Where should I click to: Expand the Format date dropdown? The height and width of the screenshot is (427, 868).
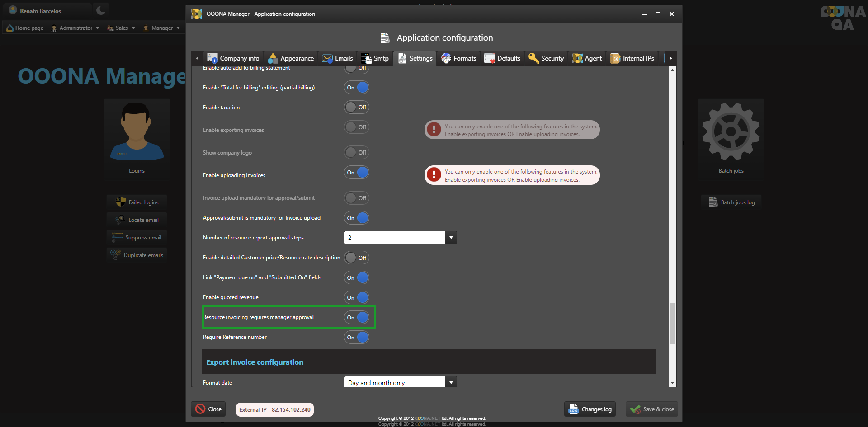click(451, 382)
